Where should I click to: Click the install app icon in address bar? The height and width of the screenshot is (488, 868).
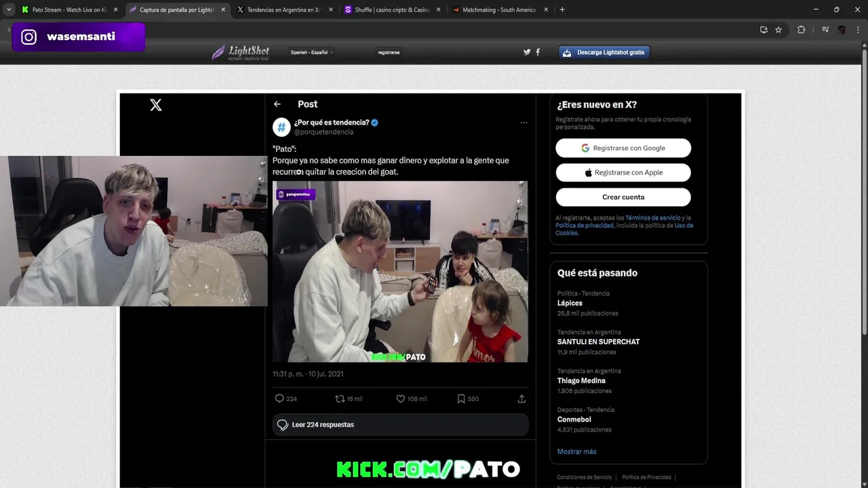point(764,29)
